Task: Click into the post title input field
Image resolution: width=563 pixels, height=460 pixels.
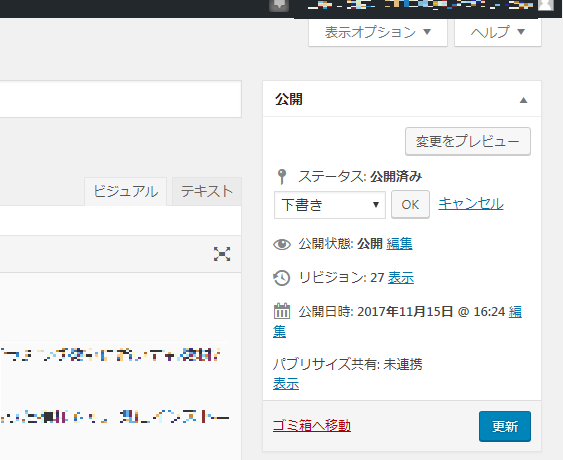Action: tap(121, 99)
